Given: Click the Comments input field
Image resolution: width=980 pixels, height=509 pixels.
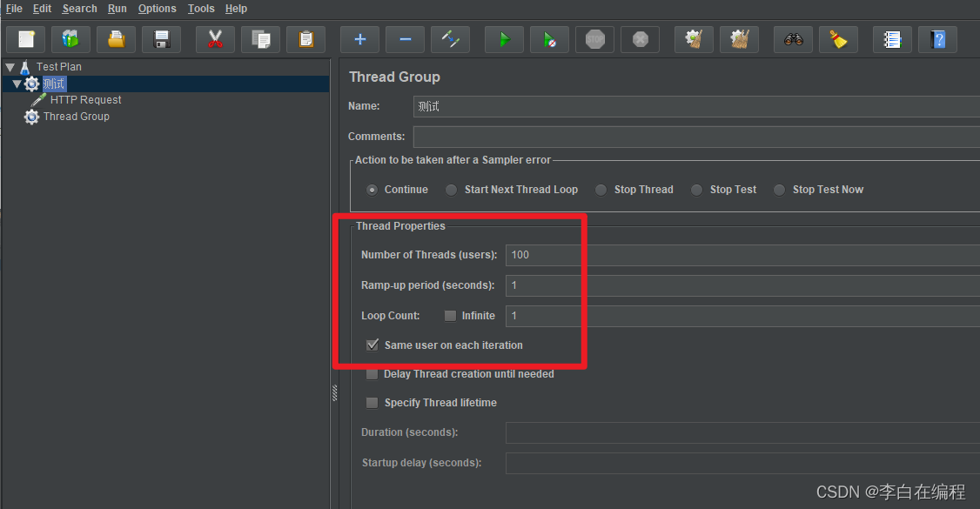Looking at the screenshot, I should point(696,137).
